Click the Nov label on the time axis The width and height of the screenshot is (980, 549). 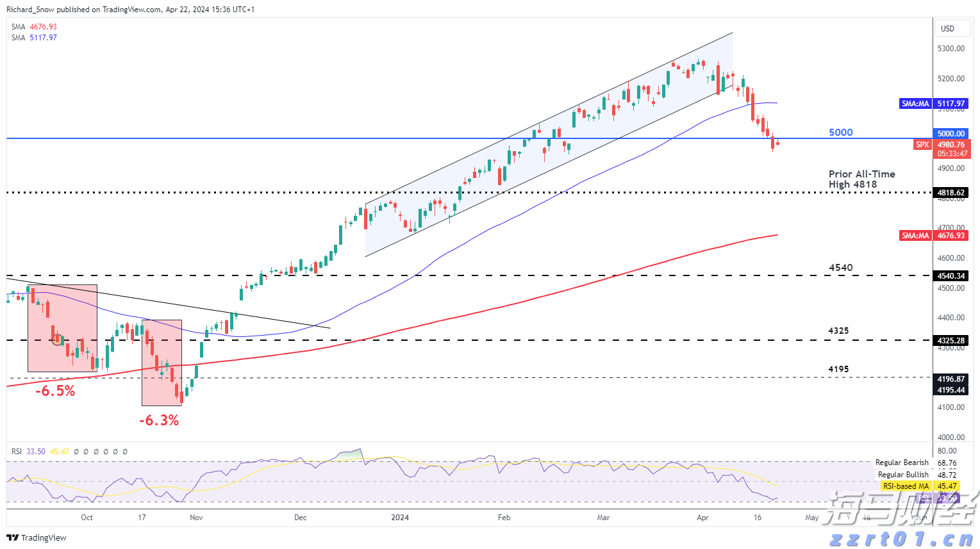click(196, 518)
